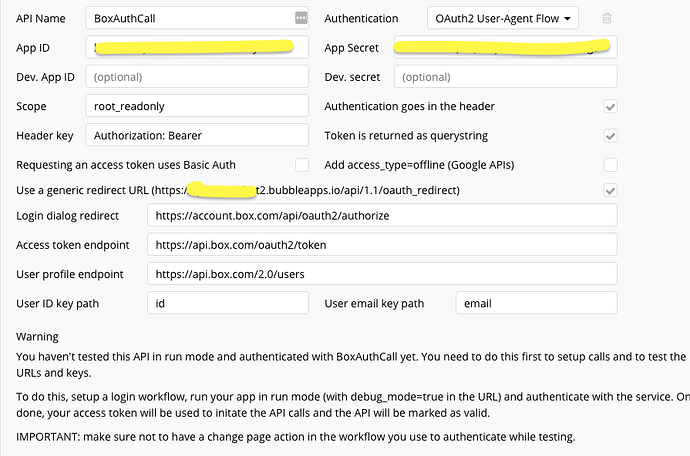Click the Warning heading text

coord(37,337)
